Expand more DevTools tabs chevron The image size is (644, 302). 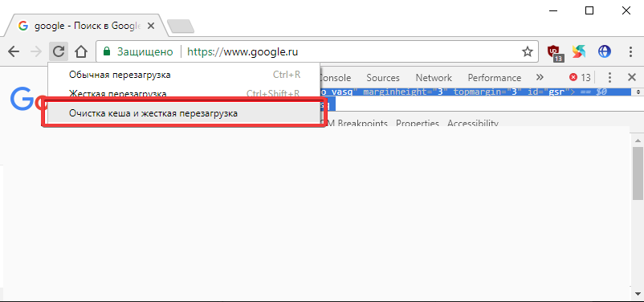click(x=540, y=77)
